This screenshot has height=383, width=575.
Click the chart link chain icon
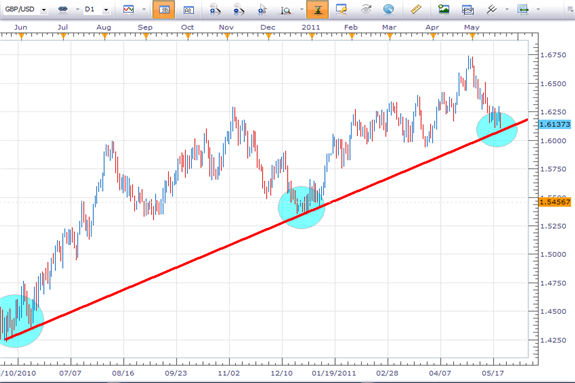tap(63, 9)
